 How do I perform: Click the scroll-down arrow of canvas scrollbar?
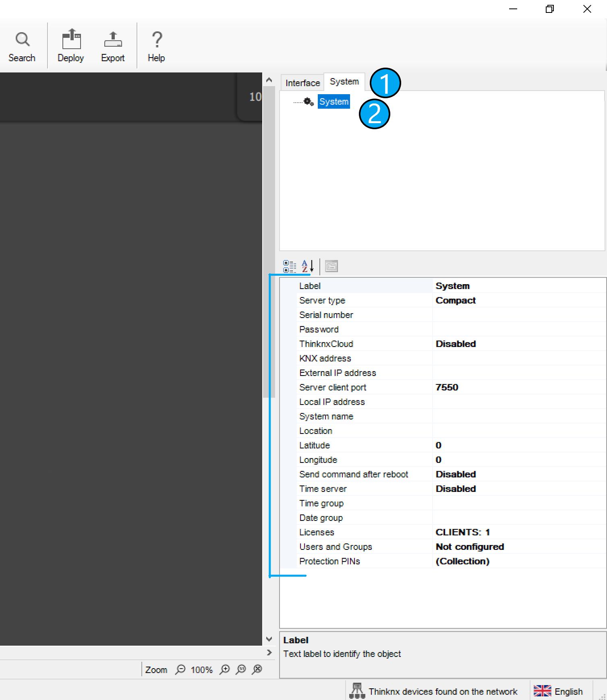(x=269, y=639)
